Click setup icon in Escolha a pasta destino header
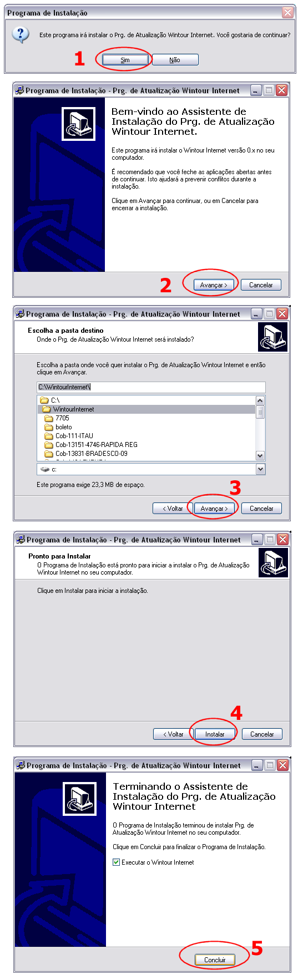Screen dimensions: 298x980 pos(273,337)
